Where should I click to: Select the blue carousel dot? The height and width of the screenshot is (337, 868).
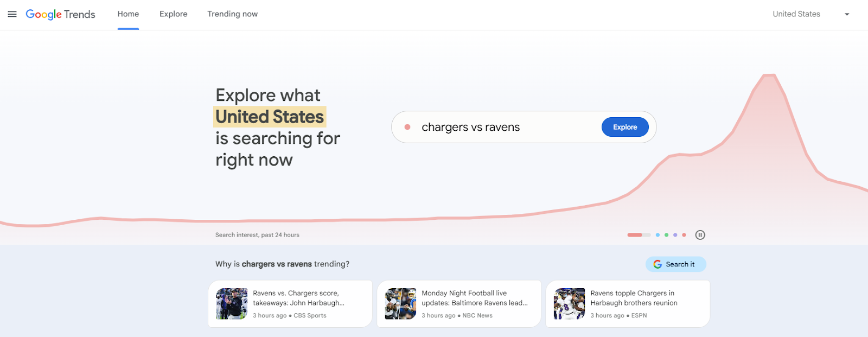pyautogui.click(x=658, y=234)
